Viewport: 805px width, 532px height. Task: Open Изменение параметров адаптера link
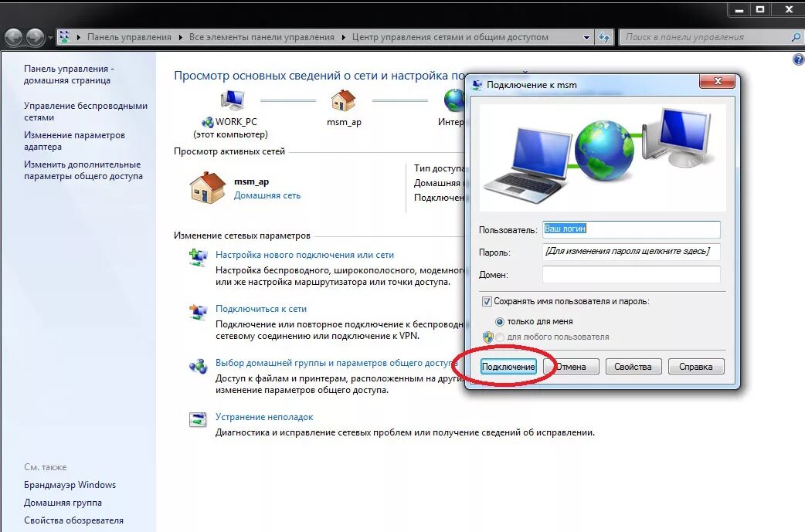point(74,141)
